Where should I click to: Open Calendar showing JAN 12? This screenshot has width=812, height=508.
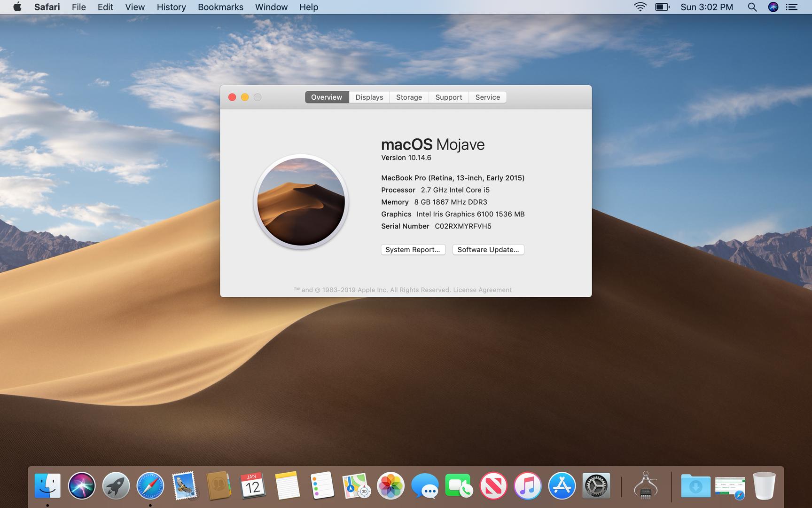[x=253, y=486]
